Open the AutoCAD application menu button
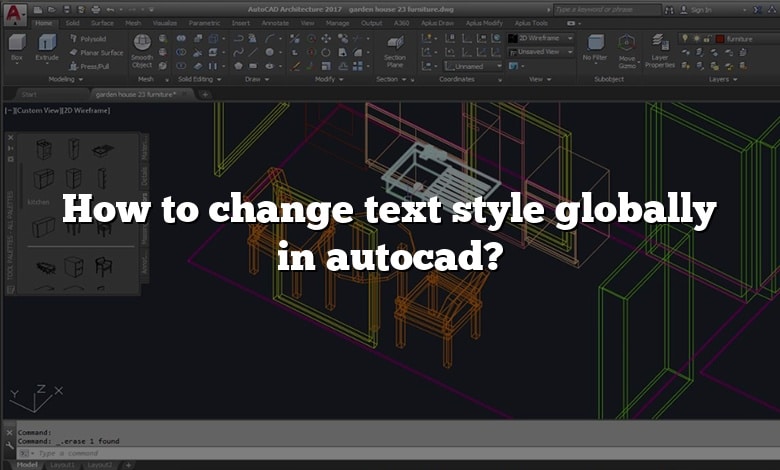Screen dimensions: 780x470 (14, 13)
